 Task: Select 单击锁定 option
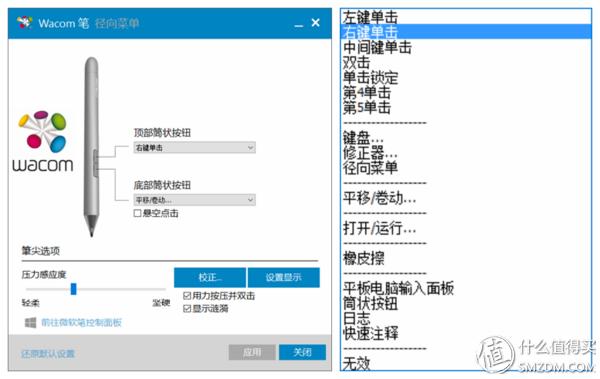click(x=370, y=78)
